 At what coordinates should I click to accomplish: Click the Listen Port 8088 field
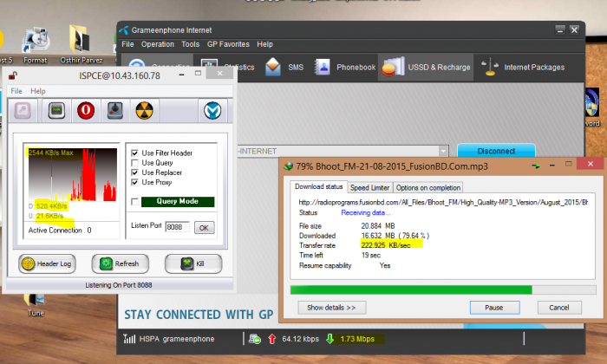177,227
